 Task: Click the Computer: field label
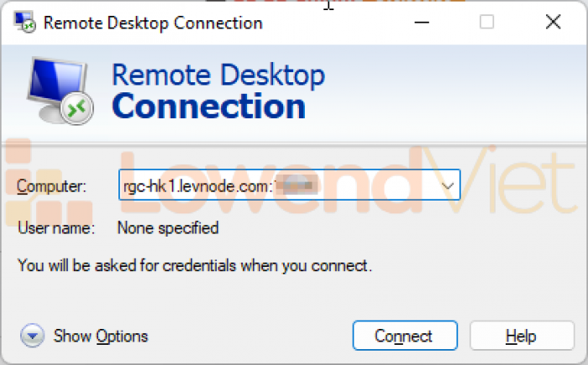(x=51, y=186)
